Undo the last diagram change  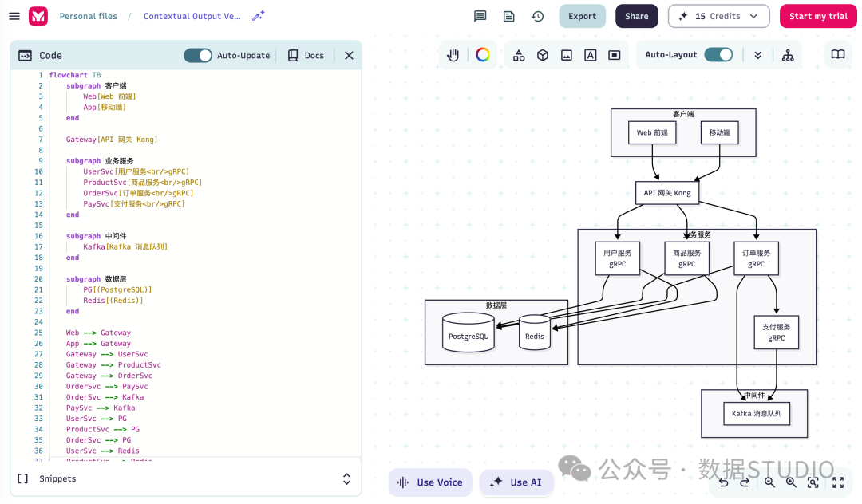click(723, 482)
